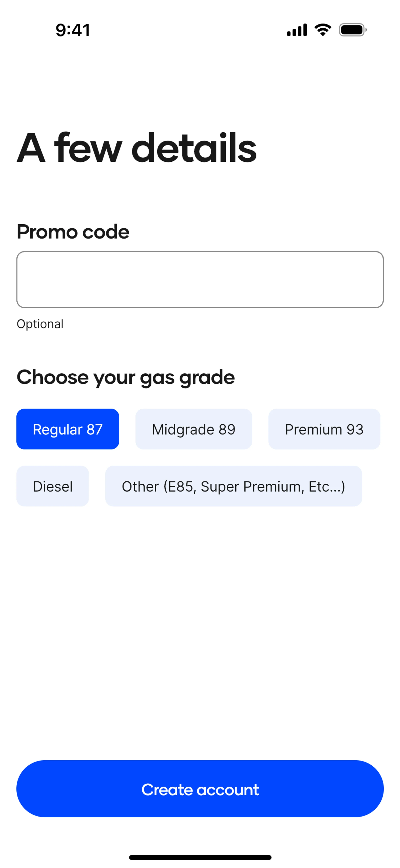Focus the Promo code text field
The image size is (400, 868).
point(200,279)
